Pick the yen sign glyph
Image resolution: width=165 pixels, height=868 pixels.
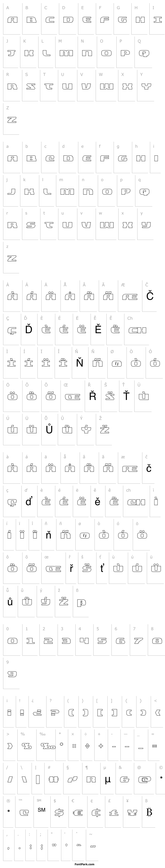point(132,813)
